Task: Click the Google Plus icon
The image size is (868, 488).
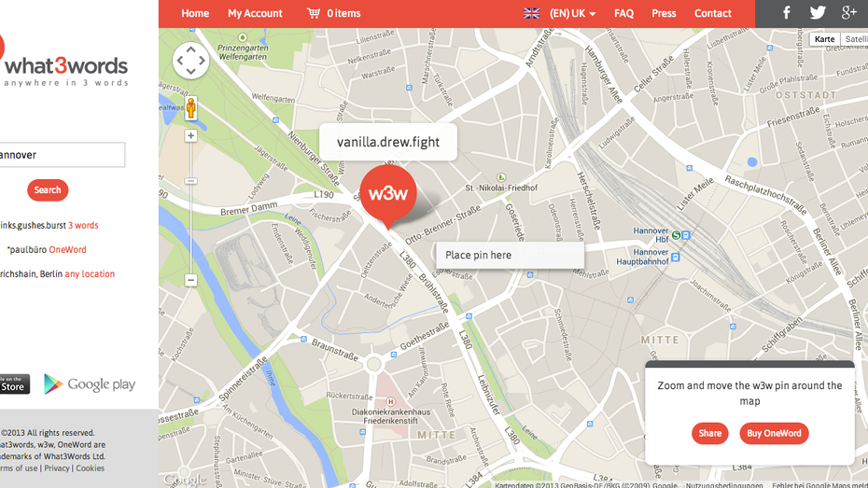Action: [x=848, y=13]
